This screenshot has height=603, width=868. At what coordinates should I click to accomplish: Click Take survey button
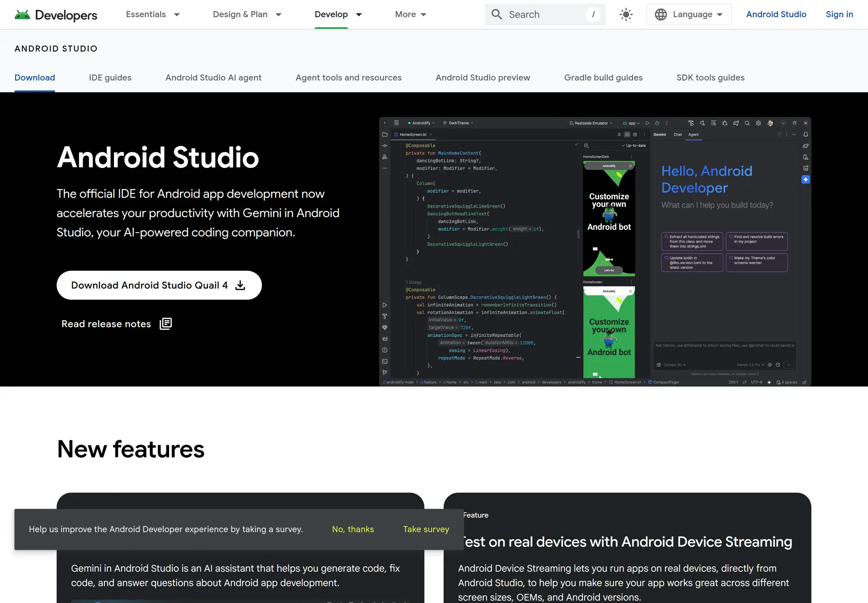(426, 529)
